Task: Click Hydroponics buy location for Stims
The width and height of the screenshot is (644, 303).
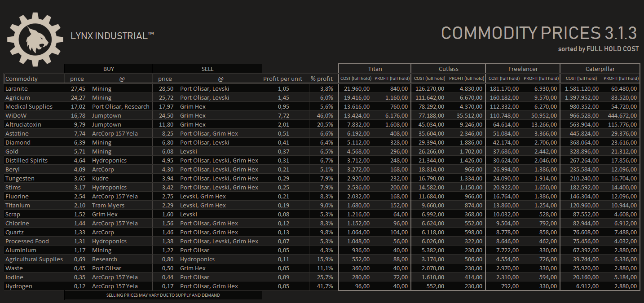Action: (x=110, y=187)
